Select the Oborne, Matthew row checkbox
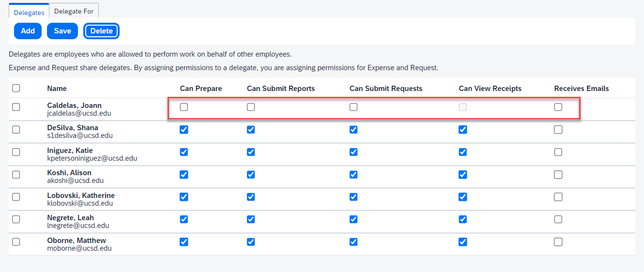 [16, 242]
